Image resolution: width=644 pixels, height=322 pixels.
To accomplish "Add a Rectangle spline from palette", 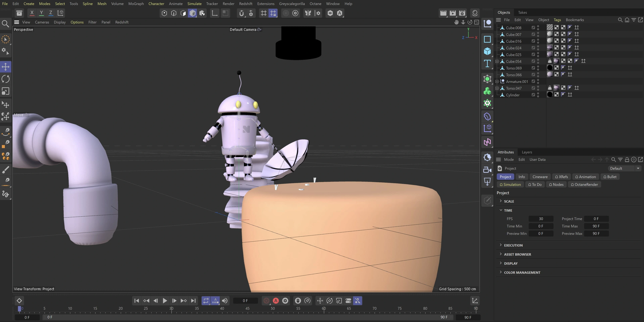I will coord(487,39).
